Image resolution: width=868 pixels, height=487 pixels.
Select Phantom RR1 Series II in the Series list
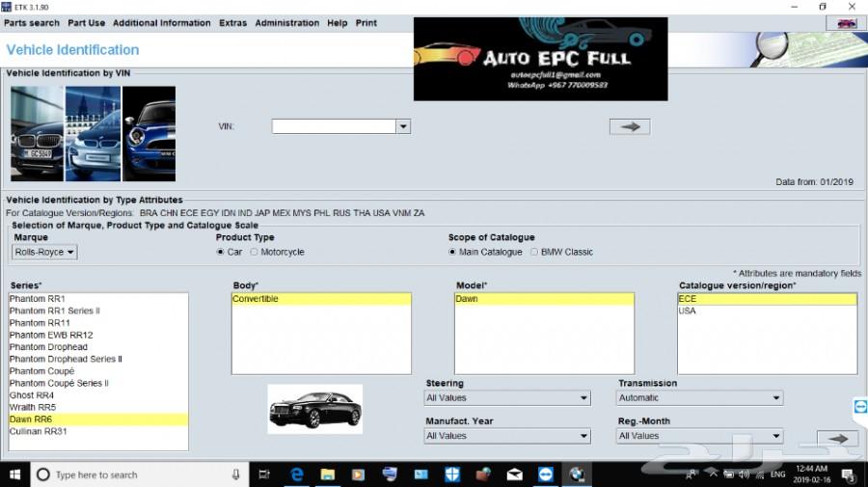tap(98, 311)
